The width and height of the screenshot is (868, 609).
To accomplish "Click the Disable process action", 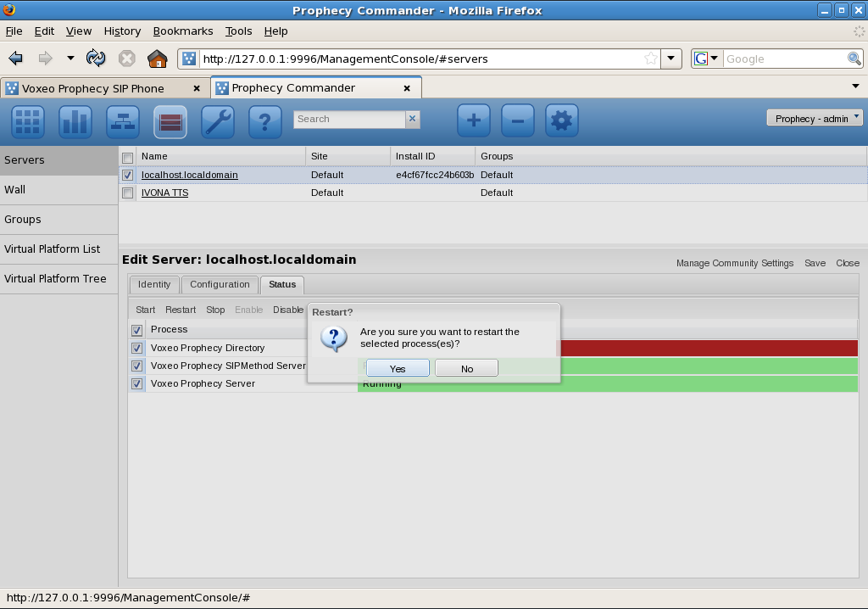I will 288,310.
